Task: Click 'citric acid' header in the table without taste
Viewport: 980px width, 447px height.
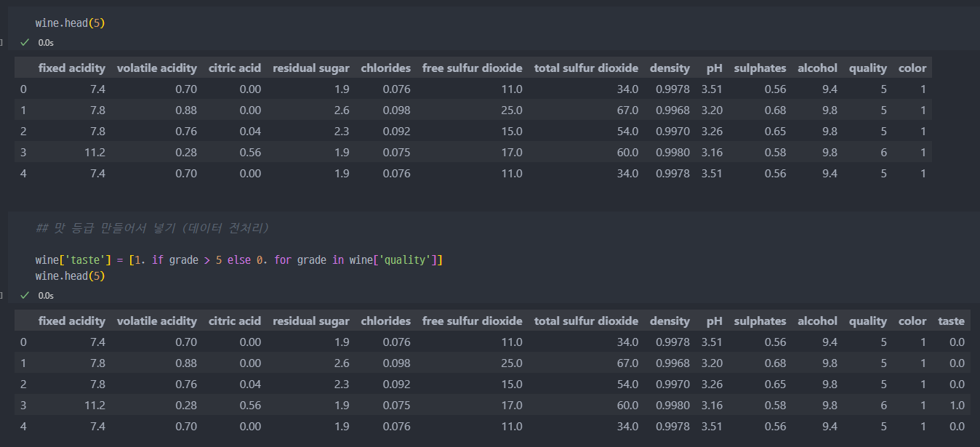Action: tap(235, 68)
